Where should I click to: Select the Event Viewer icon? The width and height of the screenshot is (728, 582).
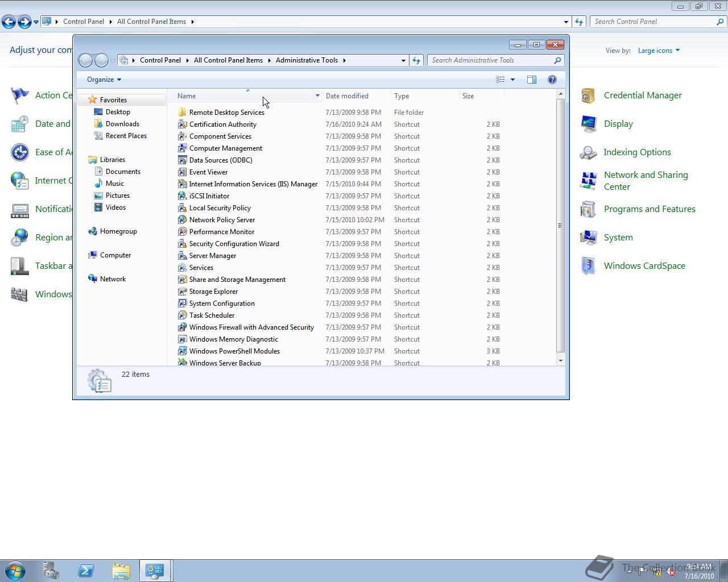pos(182,172)
